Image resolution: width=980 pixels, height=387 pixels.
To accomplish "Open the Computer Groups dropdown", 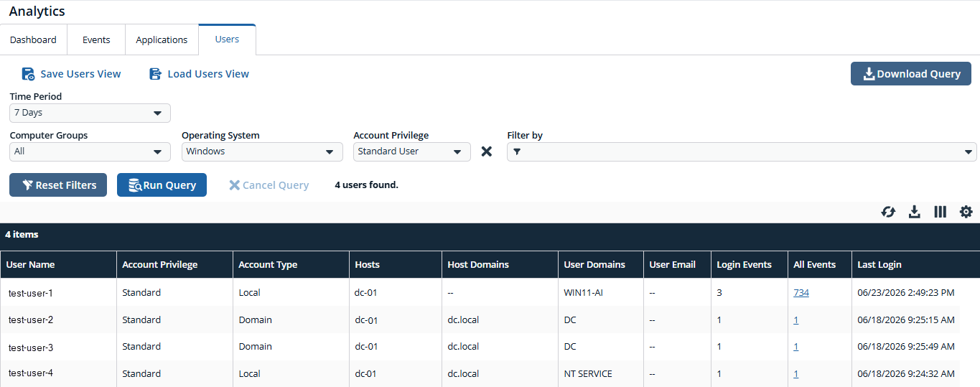I will 90,151.
